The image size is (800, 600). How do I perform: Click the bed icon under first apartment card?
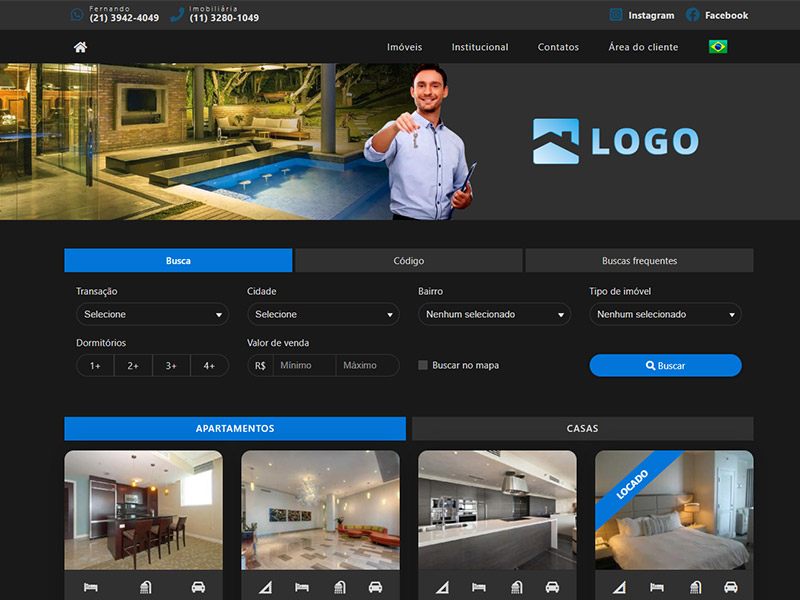[91, 587]
